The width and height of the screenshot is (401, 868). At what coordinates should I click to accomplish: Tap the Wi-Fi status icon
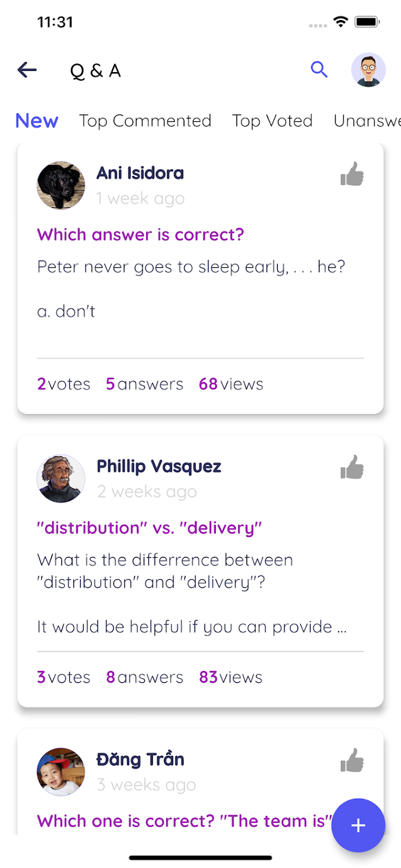point(341,22)
